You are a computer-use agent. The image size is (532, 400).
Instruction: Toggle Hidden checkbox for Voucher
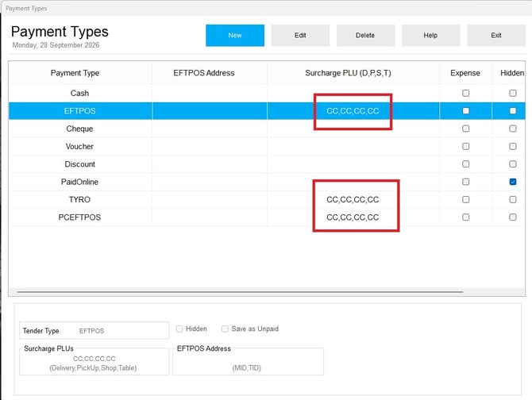tap(513, 147)
